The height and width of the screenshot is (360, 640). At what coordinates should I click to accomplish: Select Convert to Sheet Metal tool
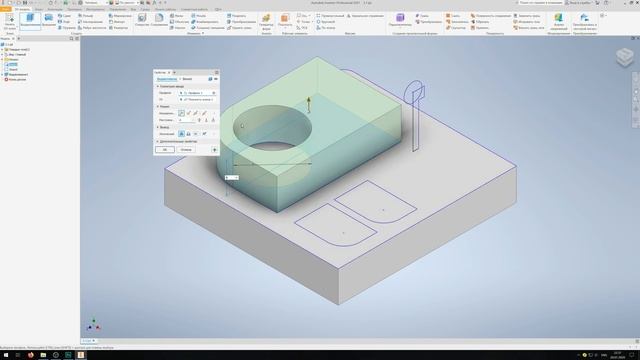click(x=584, y=21)
